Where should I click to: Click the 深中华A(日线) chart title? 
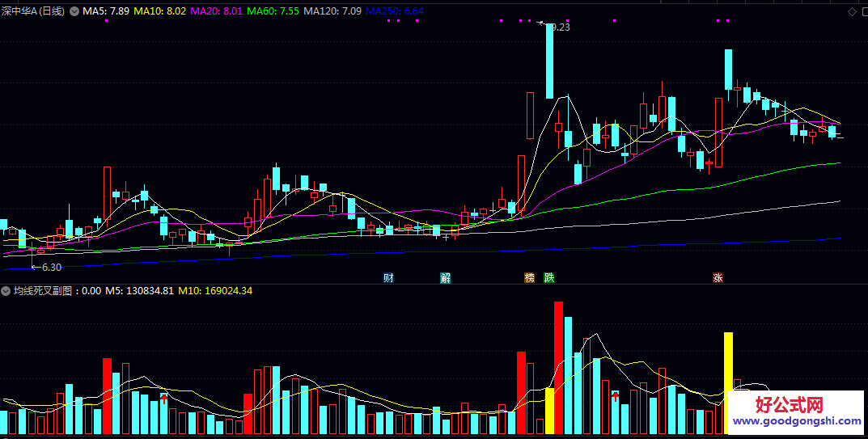(33, 11)
